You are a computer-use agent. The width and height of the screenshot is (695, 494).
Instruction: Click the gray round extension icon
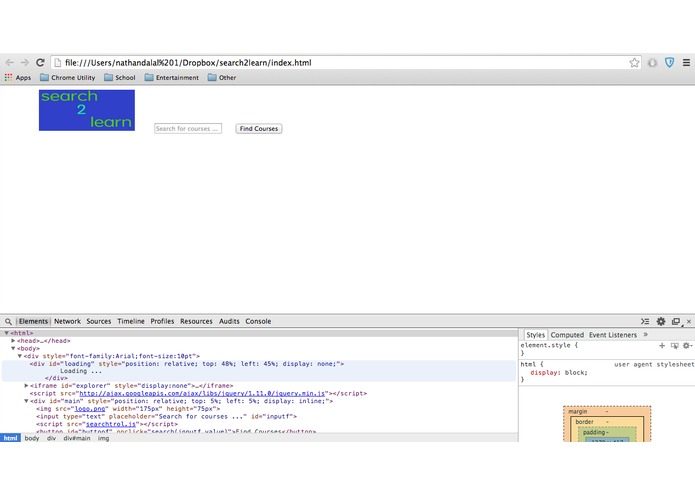tap(652, 62)
